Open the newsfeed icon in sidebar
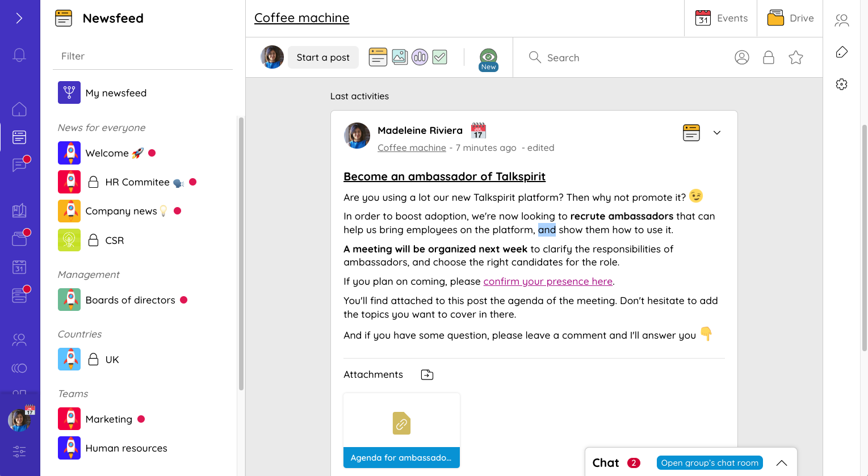868x476 pixels. point(19,137)
